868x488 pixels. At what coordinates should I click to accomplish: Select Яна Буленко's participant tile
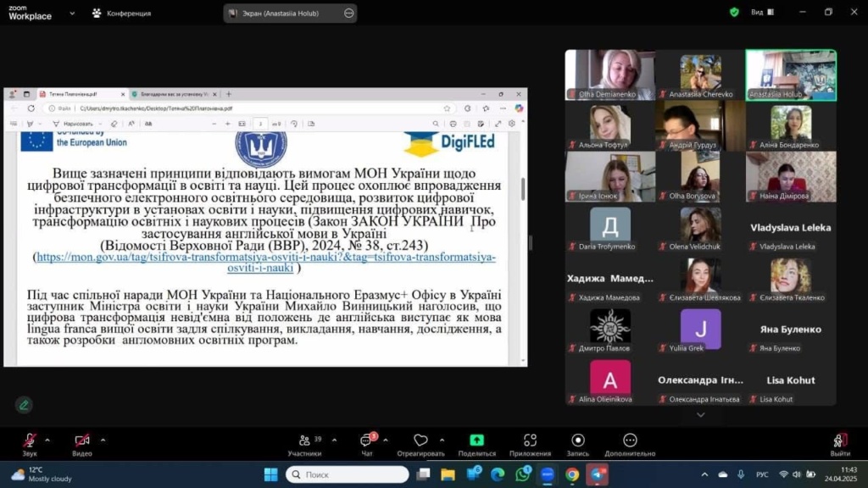click(791, 330)
